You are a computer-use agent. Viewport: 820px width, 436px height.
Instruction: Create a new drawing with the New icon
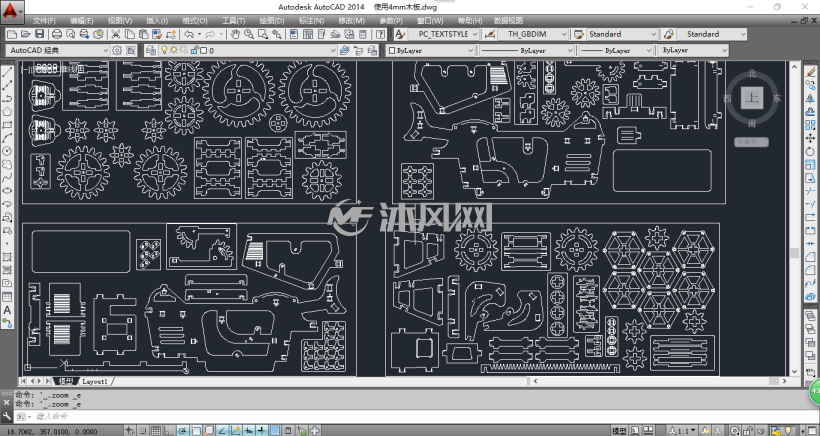click(x=13, y=34)
